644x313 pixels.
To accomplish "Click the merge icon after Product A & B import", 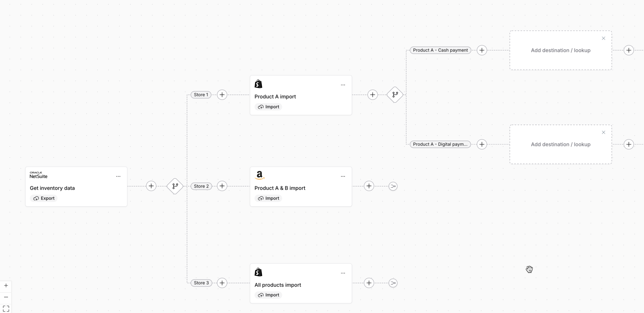I will [393, 186].
